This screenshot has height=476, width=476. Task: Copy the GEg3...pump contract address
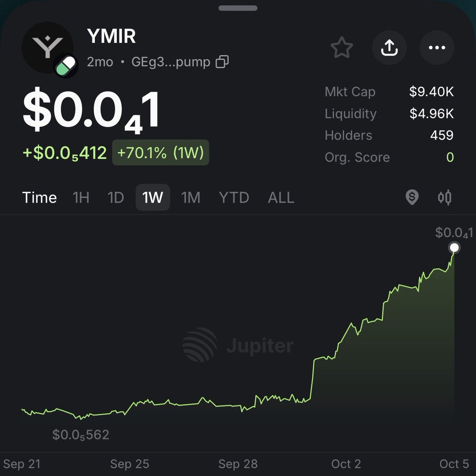tap(222, 62)
